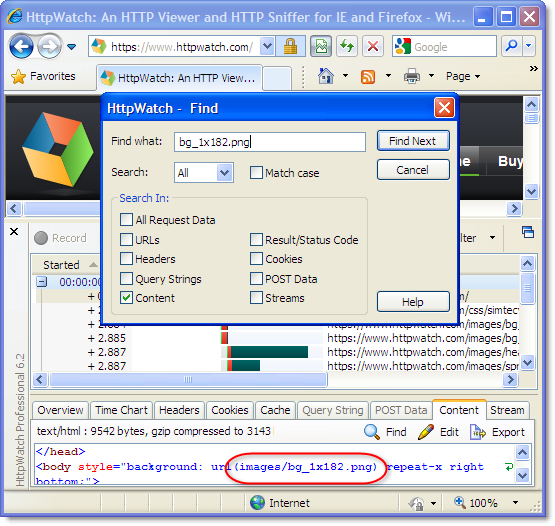
Task: Click the zoom magnifier icon
Action: point(460,502)
